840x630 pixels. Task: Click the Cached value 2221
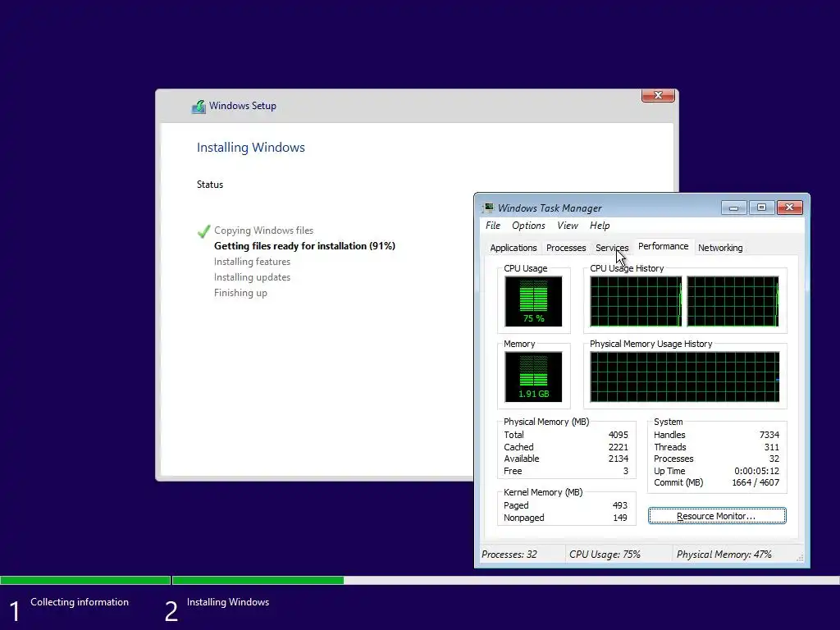point(619,447)
